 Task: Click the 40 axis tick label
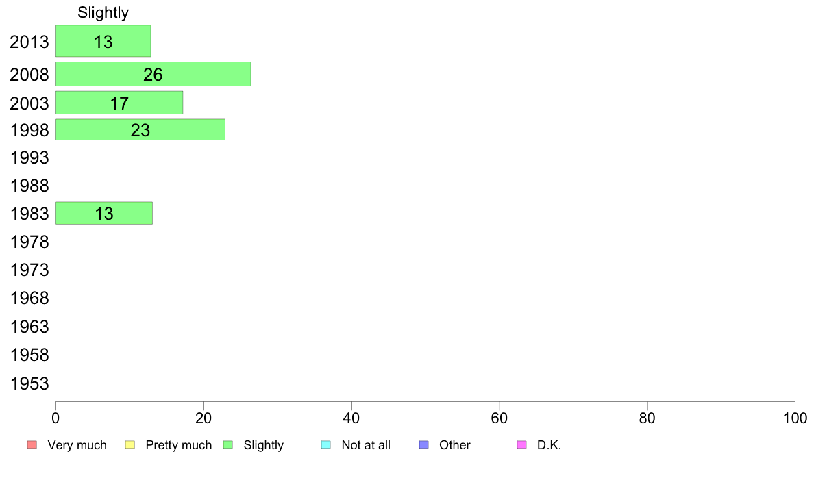pyautogui.click(x=351, y=418)
